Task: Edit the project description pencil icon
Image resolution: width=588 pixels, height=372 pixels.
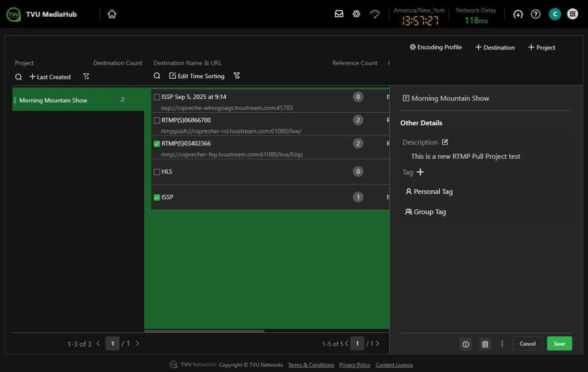Action: click(445, 142)
